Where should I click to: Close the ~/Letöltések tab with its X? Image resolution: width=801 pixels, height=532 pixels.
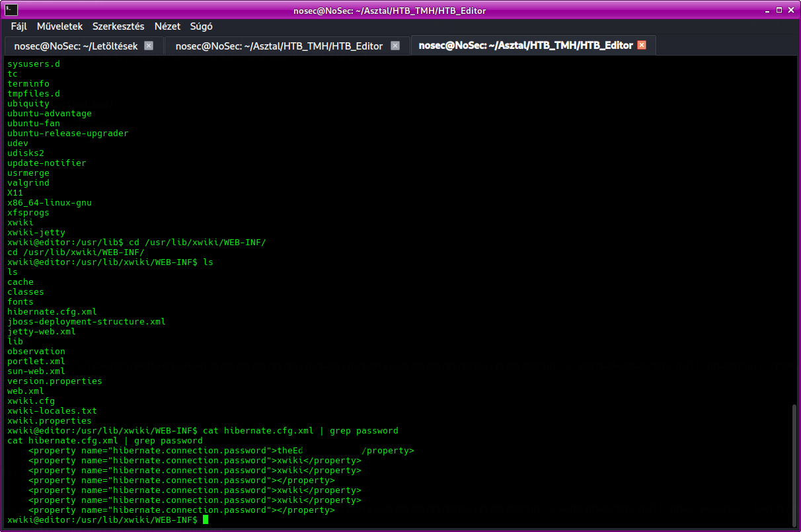pyautogui.click(x=149, y=46)
